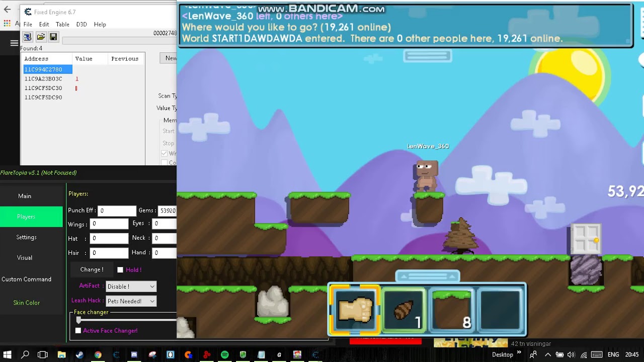The image size is (644, 362).
Task: Open the Help menu in Fixed Engine
Action: (x=100, y=24)
